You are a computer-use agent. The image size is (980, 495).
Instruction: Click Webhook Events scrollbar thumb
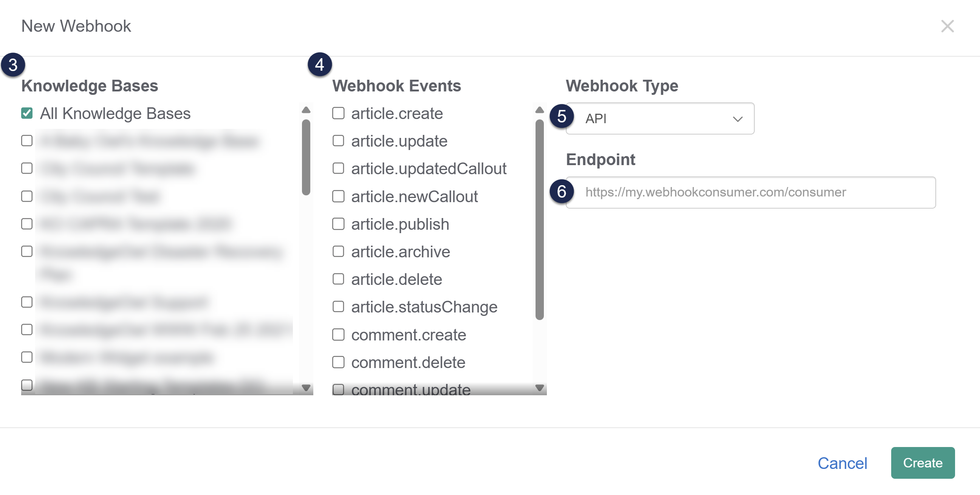(539, 220)
